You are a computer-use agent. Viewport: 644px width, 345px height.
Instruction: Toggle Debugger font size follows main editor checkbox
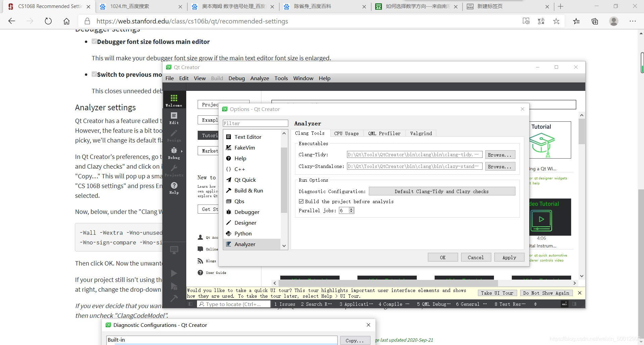pyautogui.click(x=94, y=42)
